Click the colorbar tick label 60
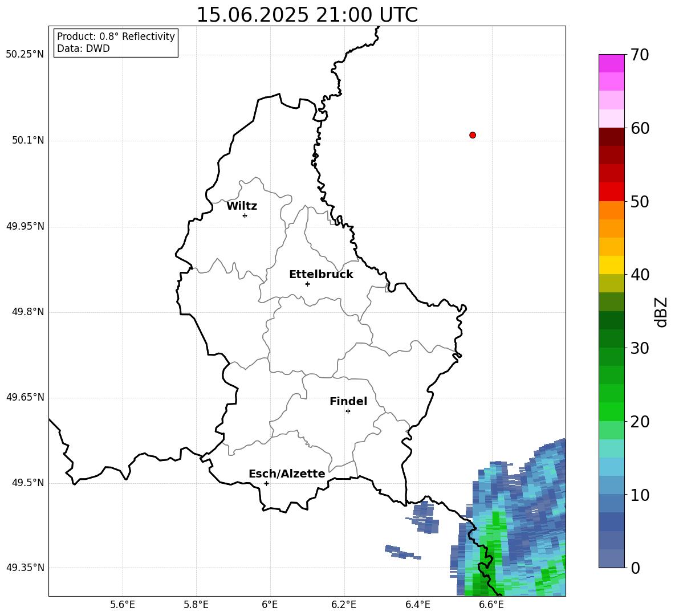This screenshot has width=675, height=616. (640, 128)
